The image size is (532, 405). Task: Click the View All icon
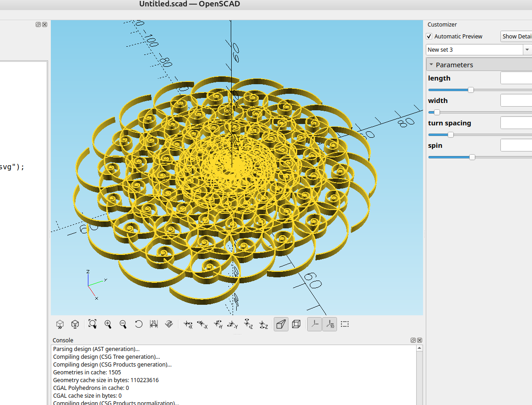pos(92,324)
